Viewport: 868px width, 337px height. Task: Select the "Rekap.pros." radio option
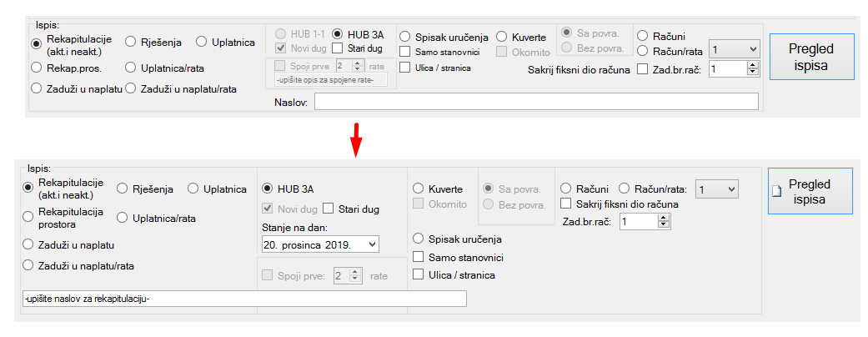[36, 65]
